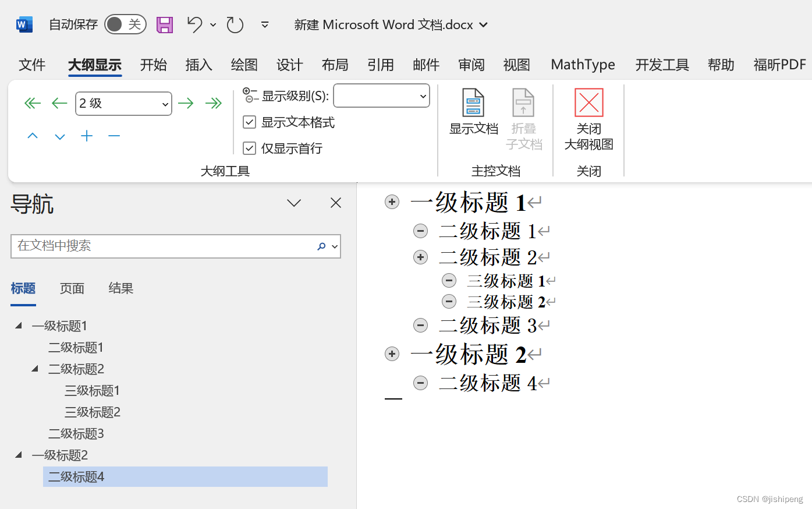
Task: Select 三级标题1 in navigation pane
Action: 92,391
